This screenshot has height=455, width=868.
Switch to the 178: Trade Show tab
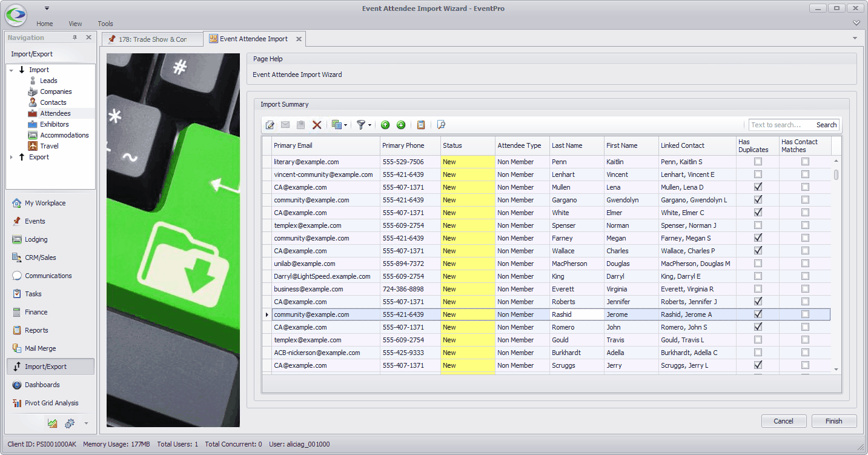pos(152,39)
